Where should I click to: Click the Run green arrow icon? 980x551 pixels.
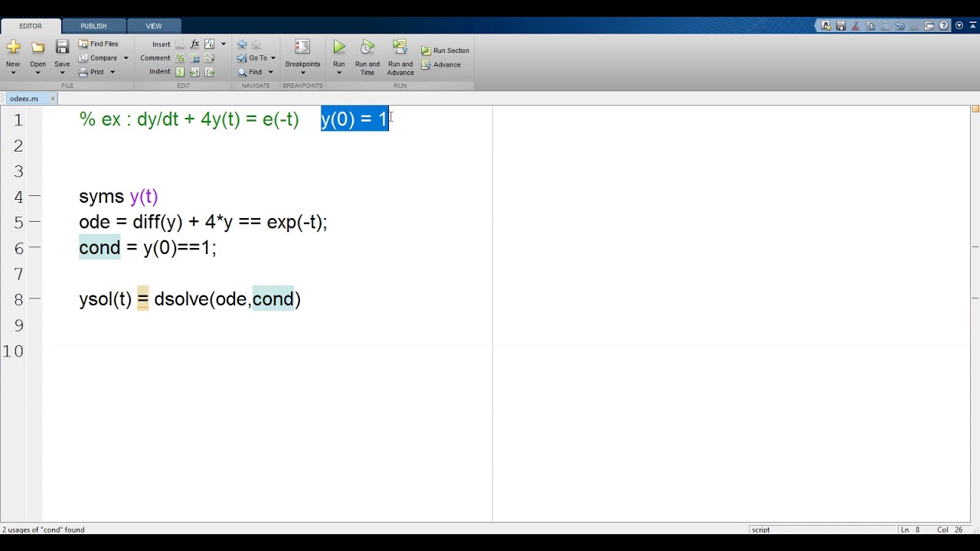[x=339, y=47]
